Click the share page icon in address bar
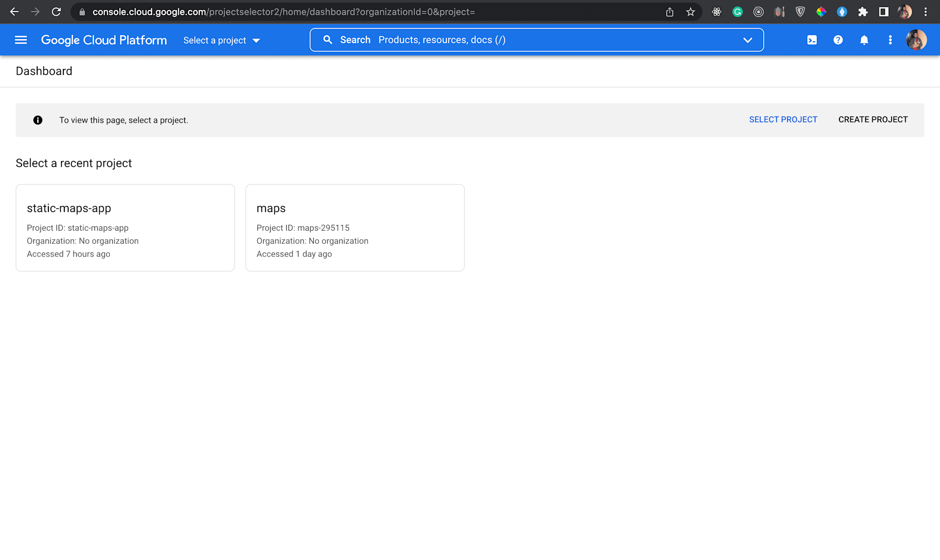Viewport: 940px width, 560px height. (670, 12)
